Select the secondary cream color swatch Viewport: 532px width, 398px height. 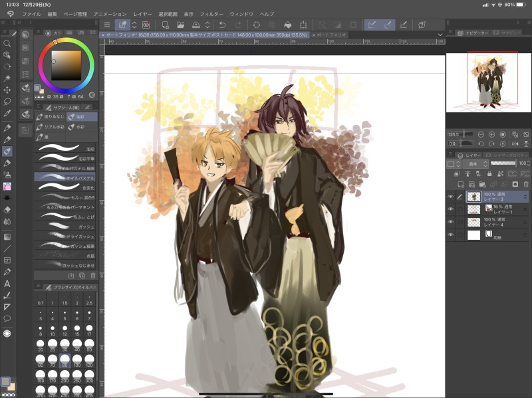click(11, 387)
